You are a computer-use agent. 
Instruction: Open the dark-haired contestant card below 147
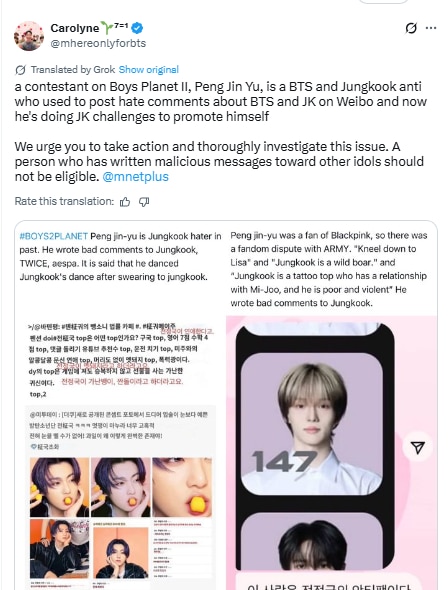pyautogui.click(x=311, y=541)
